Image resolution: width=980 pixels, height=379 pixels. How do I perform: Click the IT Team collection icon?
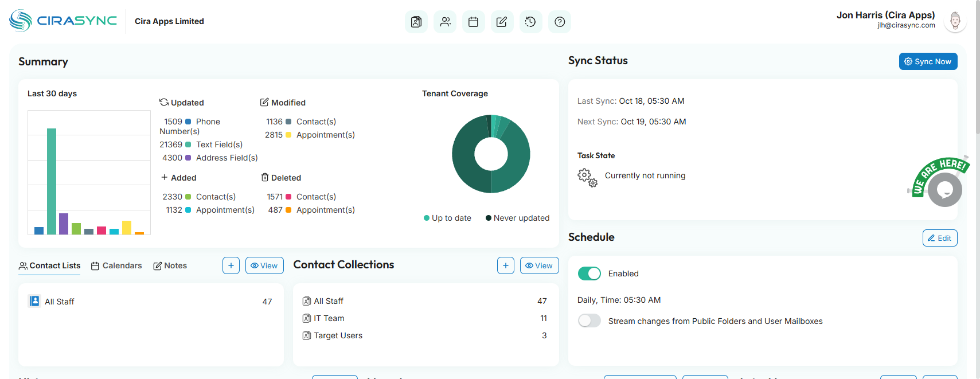tap(307, 318)
